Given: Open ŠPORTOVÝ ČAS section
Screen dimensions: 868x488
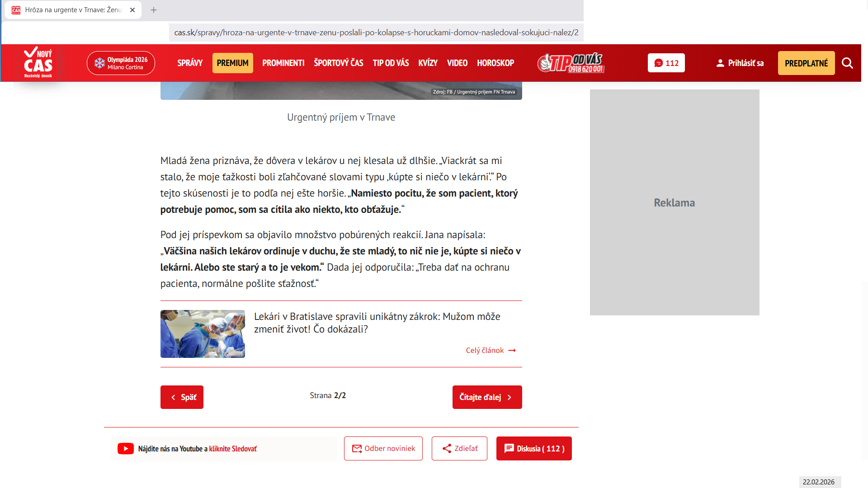Looking at the screenshot, I should pyautogui.click(x=338, y=63).
